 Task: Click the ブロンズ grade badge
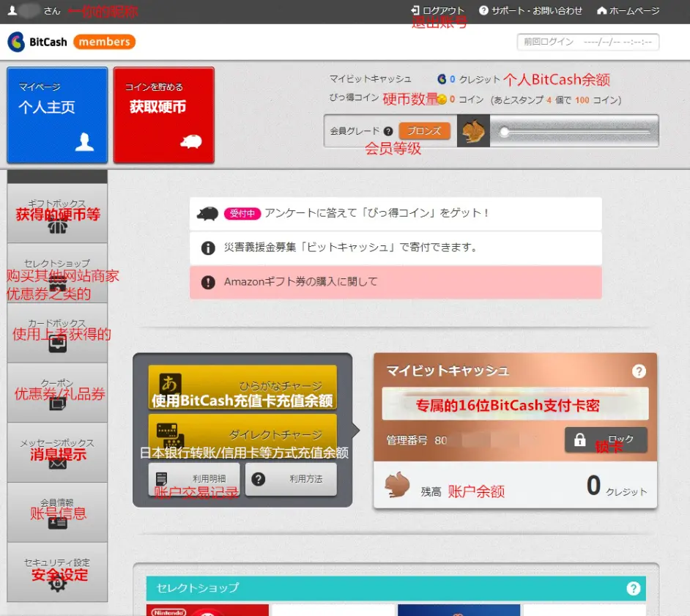click(x=425, y=131)
